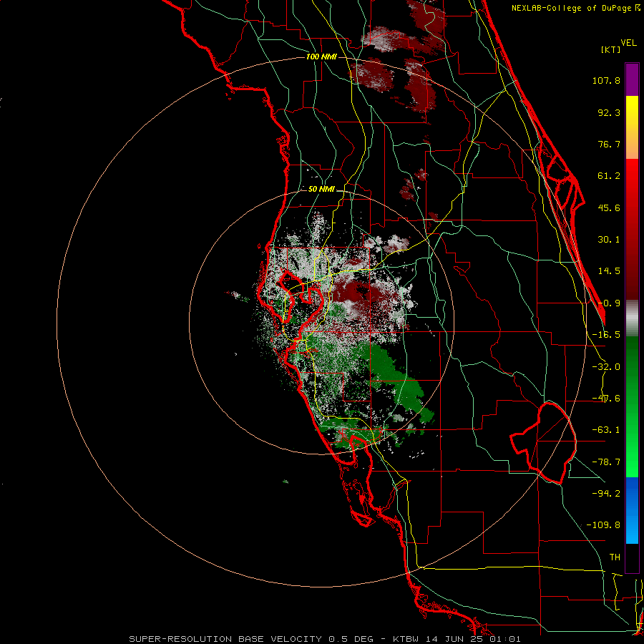644x644 pixels.
Task: Pick the green inbound segment of the color bar
Action: pos(632,406)
